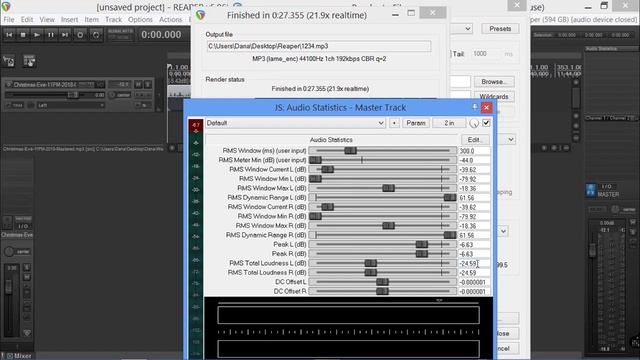Screen dimensions: 640x360
Task: Adjust the RMS Window Max L slider
Action: click(383, 188)
